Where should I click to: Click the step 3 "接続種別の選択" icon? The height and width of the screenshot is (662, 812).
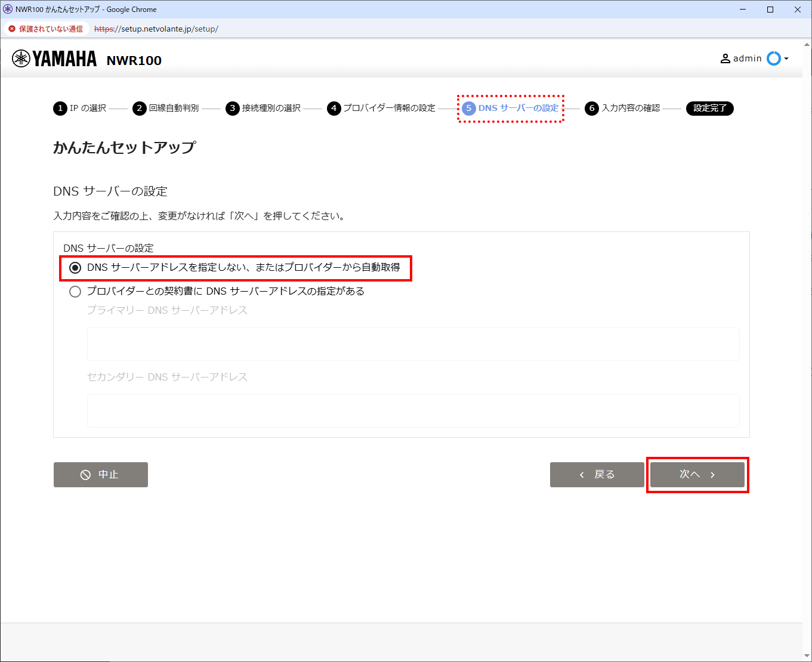click(x=232, y=108)
